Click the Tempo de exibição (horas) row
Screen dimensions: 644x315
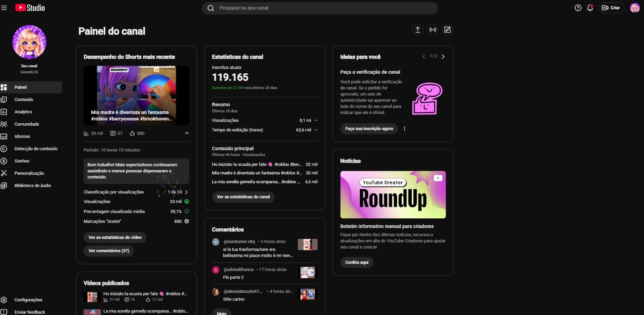tap(265, 130)
